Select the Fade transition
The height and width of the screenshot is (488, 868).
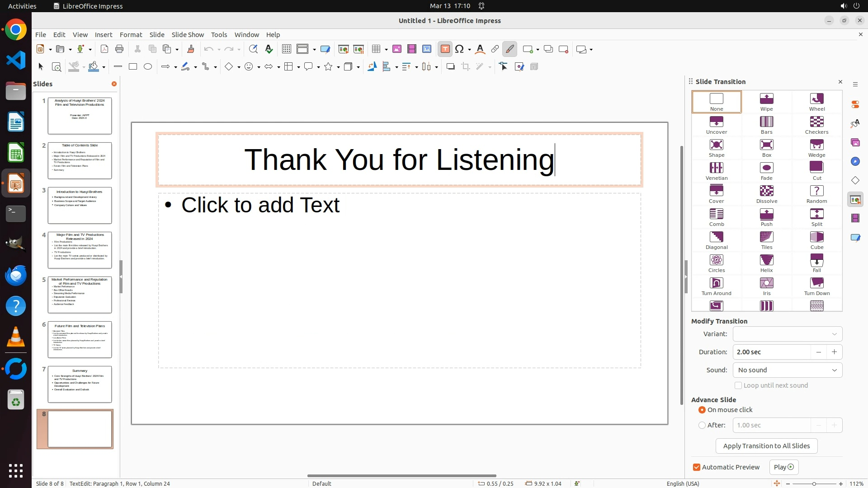(766, 171)
